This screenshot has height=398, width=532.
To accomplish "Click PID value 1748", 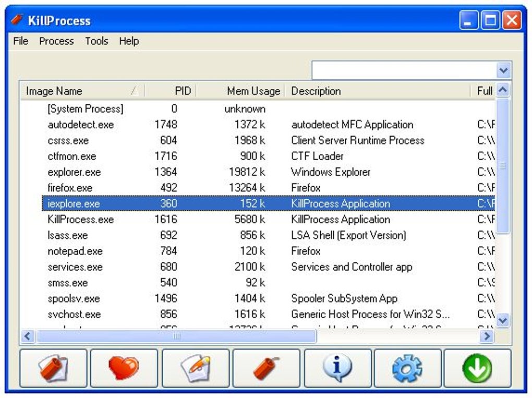I will 166,125.
